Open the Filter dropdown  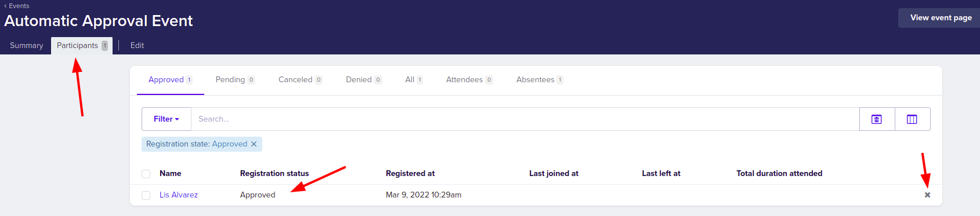pos(167,119)
